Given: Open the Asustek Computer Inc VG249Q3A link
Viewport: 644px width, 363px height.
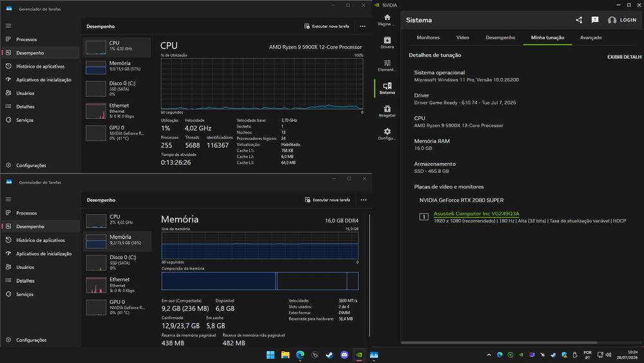Looking at the screenshot, I should (x=477, y=213).
